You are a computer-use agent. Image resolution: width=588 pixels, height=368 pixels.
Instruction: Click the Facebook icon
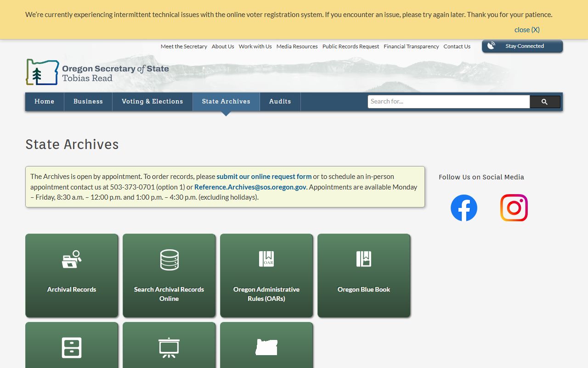[x=464, y=208]
